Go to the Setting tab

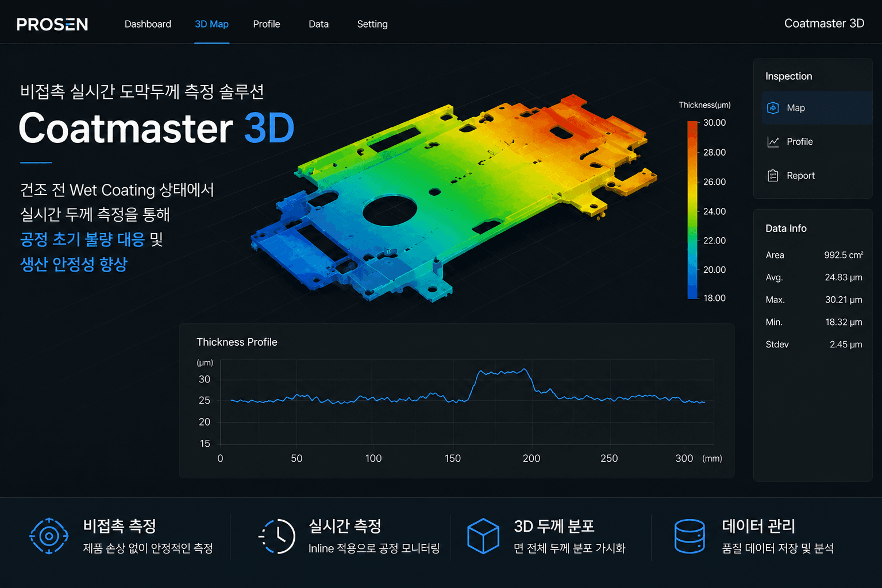tap(372, 24)
